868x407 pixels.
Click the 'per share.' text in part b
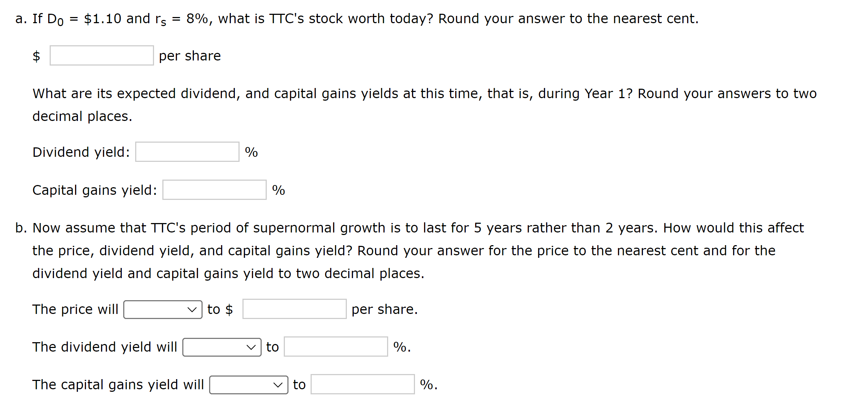click(385, 309)
